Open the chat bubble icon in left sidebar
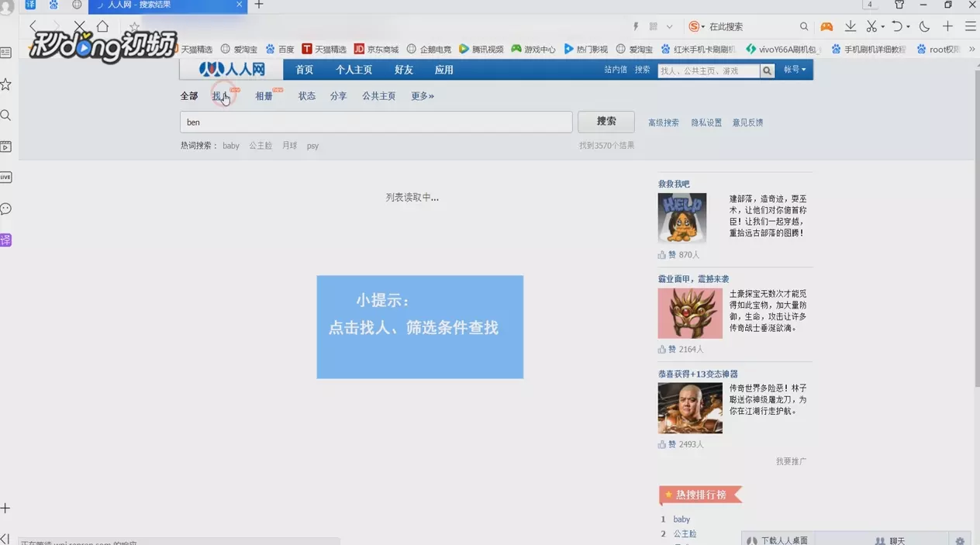 point(6,208)
